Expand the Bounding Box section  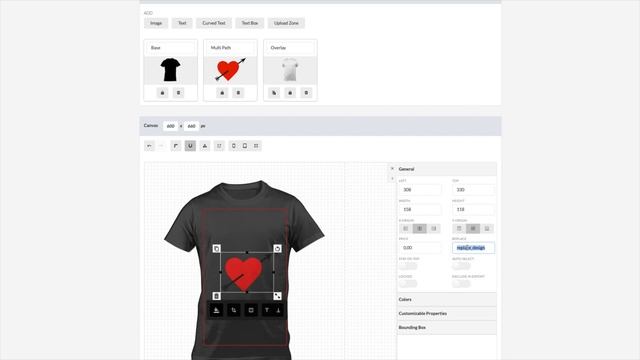tap(447, 327)
